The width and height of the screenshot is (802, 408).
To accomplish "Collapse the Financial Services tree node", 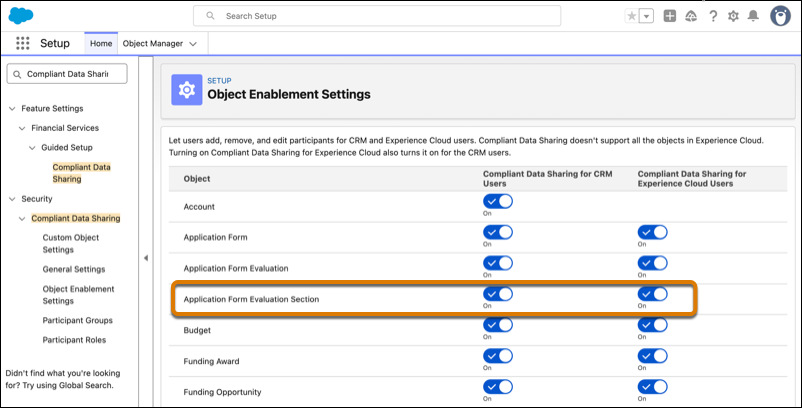I will [22, 128].
